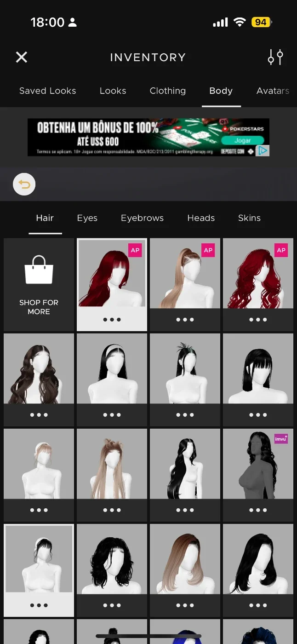Open the Saved Looks tab
This screenshot has height=644, width=297.
pos(48,91)
